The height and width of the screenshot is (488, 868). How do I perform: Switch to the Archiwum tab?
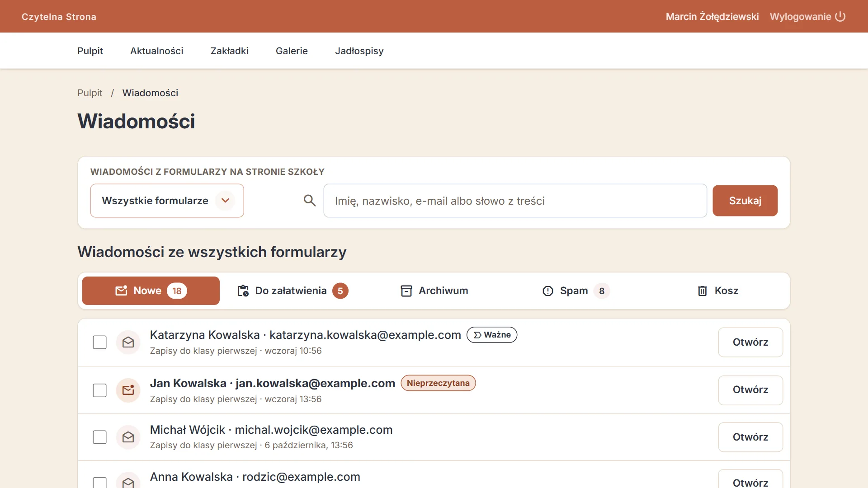[434, 291]
